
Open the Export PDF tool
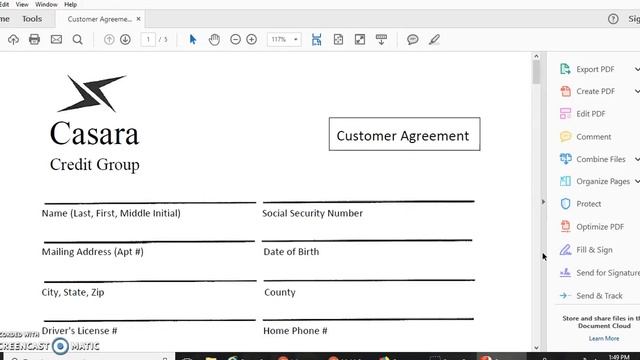pos(587,69)
